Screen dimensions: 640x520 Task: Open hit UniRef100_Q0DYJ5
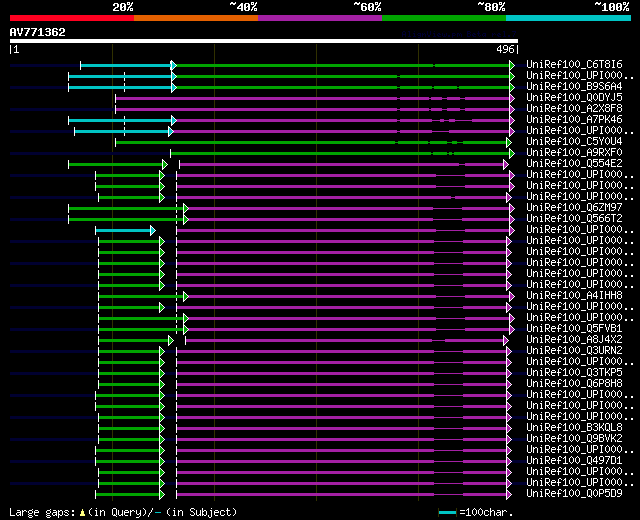pos(574,97)
